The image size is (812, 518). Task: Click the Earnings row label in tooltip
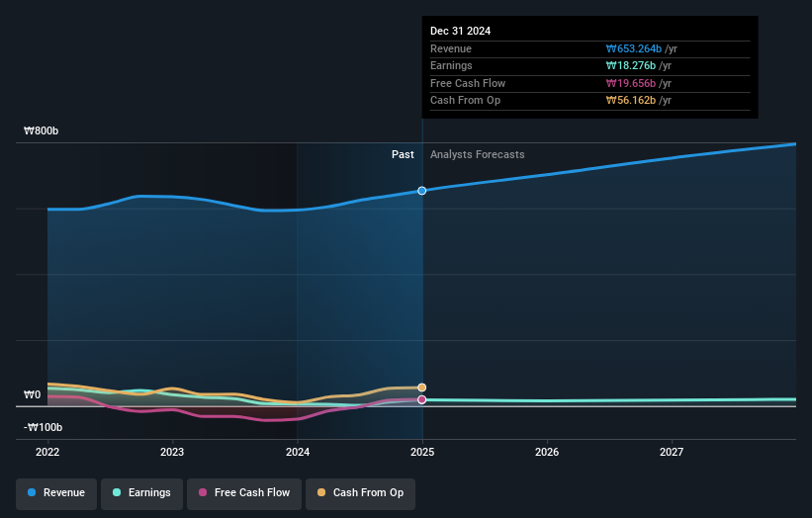pyautogui.click(x=451, y=65)
